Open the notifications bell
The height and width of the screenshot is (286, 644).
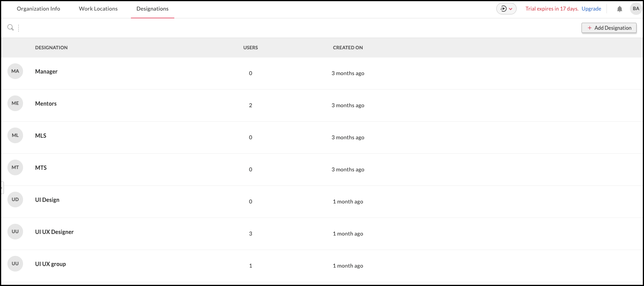click(619, 9)
